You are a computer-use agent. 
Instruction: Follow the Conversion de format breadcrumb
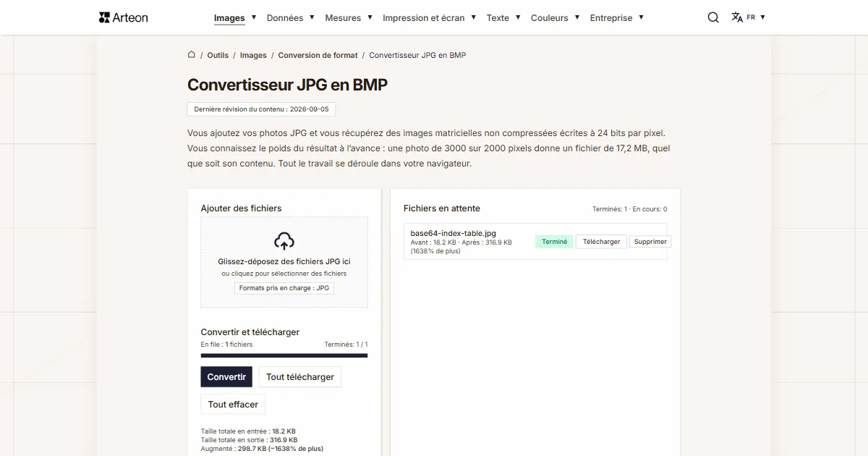[318, 55]
